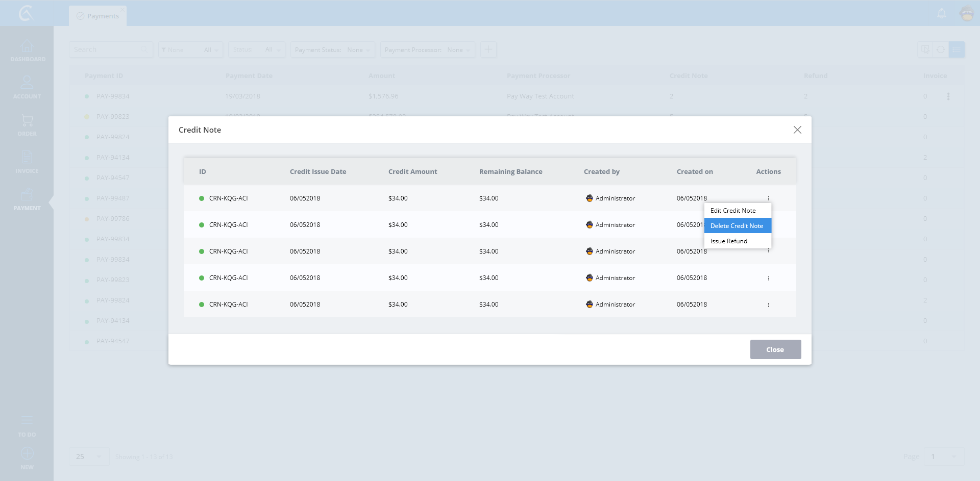The width and height of the screenshot is (980, 481).
Task: Switch to the Payments tab
Action: 98,16
